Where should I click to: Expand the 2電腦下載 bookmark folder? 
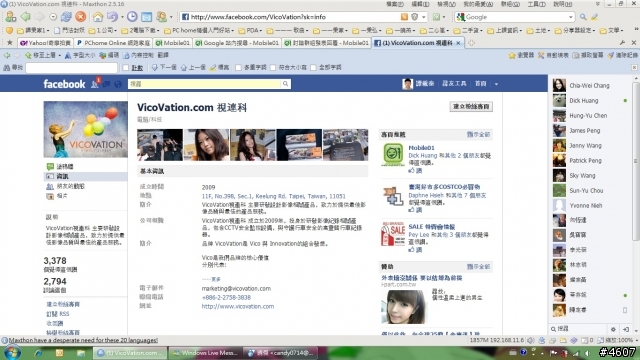tap(141, 30)
